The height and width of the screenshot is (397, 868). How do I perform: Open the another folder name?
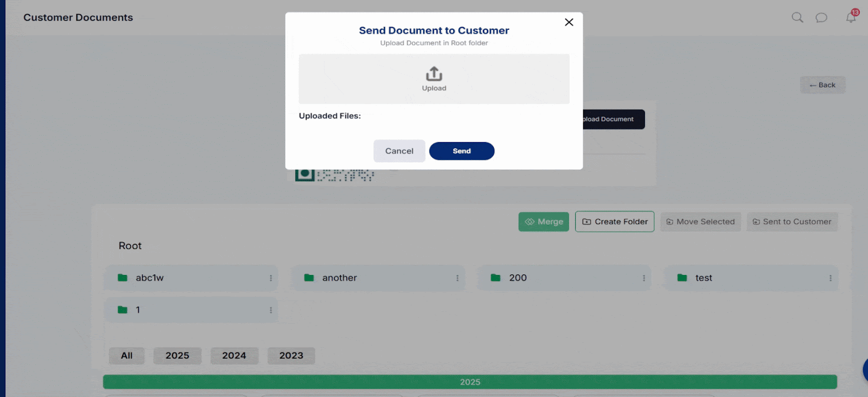(340, 278)
